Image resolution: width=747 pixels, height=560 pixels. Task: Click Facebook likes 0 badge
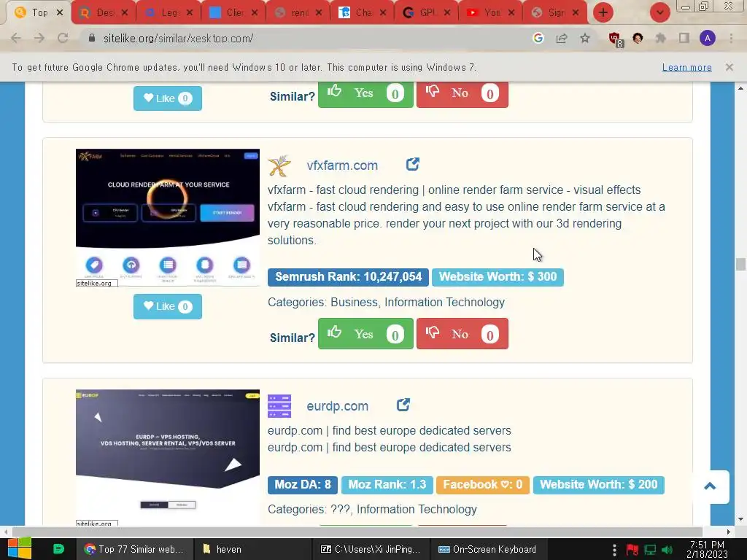[483, 485]
